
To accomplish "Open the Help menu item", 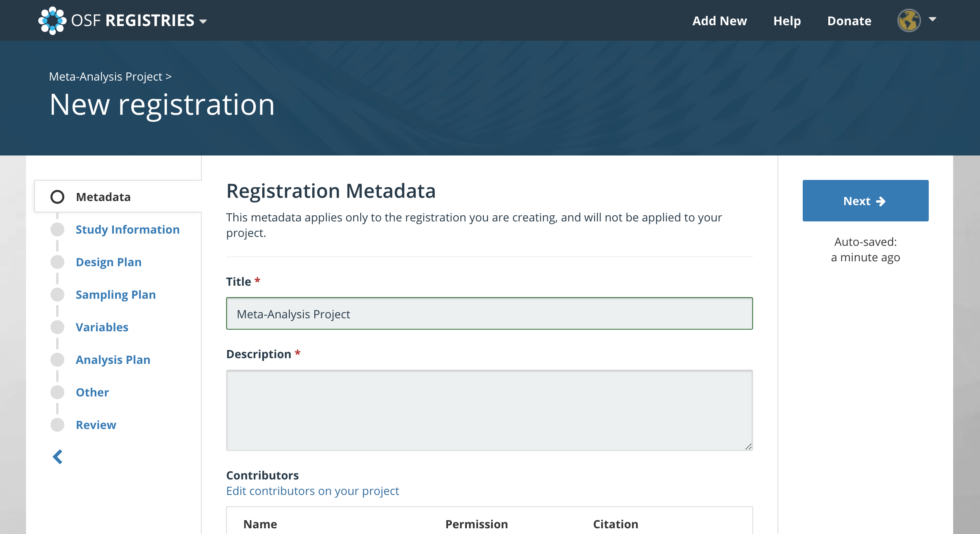I will tap(787, 21).
